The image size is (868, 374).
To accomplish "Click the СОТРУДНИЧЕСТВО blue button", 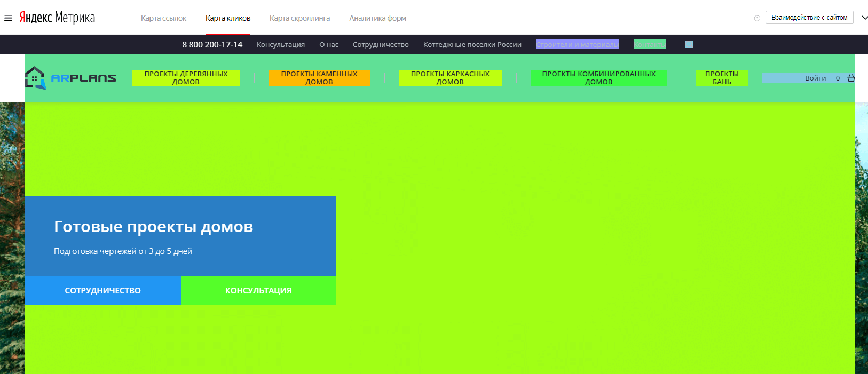I will [x=103, y=290].
